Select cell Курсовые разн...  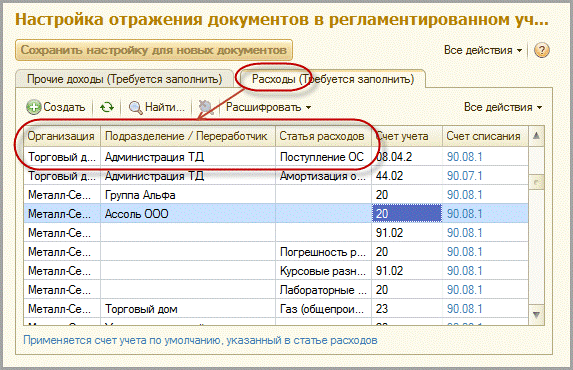pos(323,271)
